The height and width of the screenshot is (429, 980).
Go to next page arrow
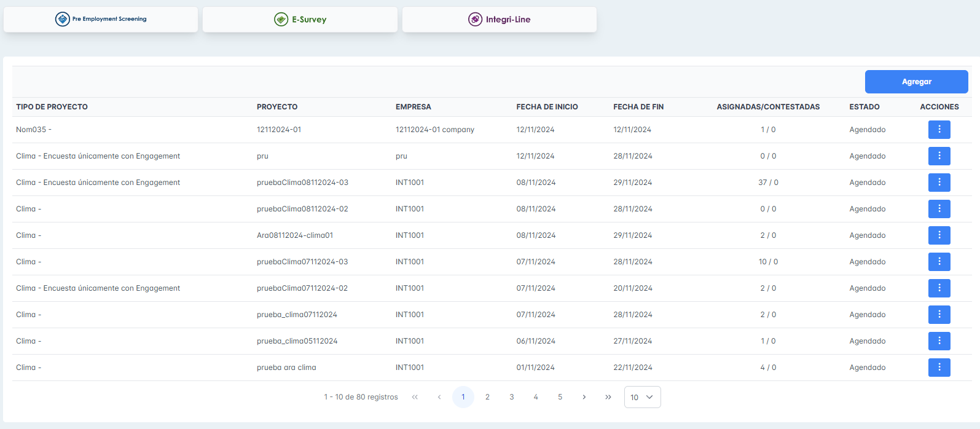coord(584,397)
